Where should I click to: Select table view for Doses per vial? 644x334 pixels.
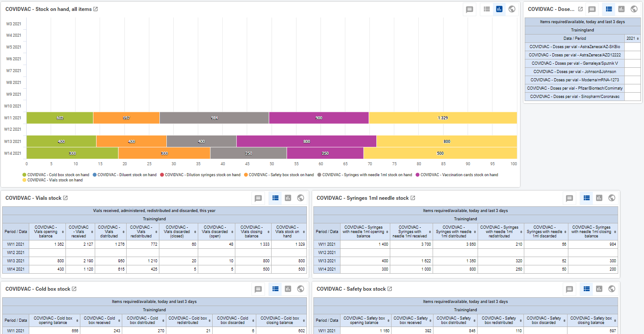(609, 9)
